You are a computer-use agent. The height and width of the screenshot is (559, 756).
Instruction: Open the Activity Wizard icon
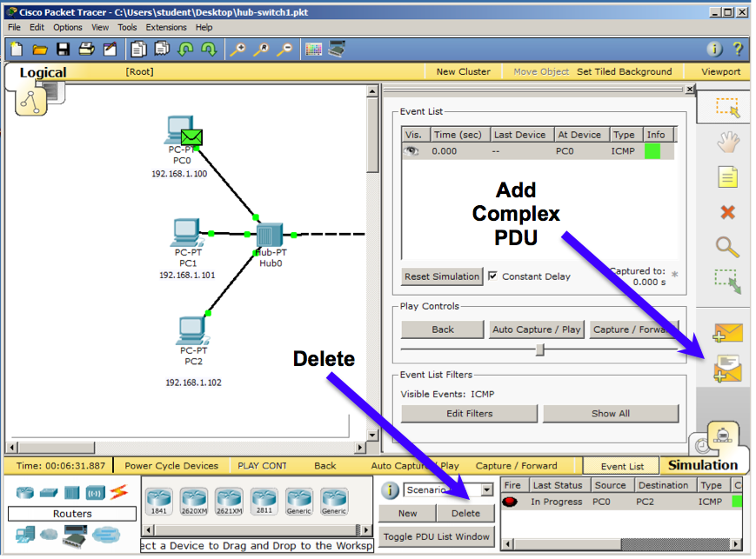click(110, 50)
